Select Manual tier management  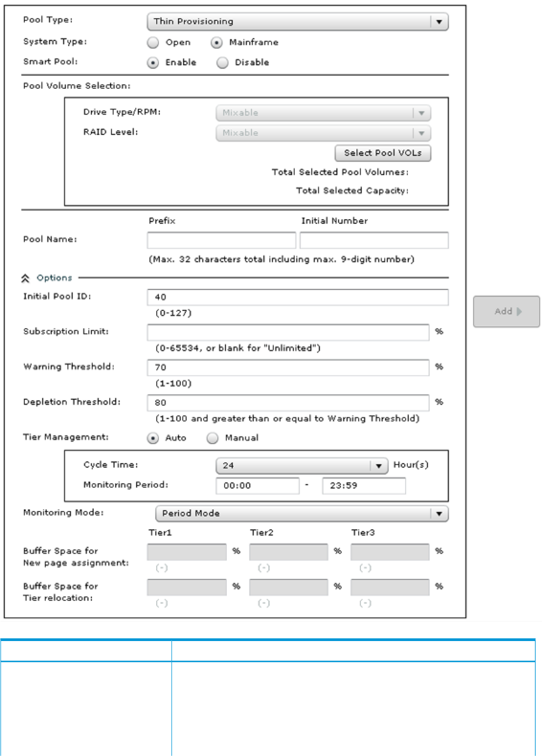(x=213, y=438)
